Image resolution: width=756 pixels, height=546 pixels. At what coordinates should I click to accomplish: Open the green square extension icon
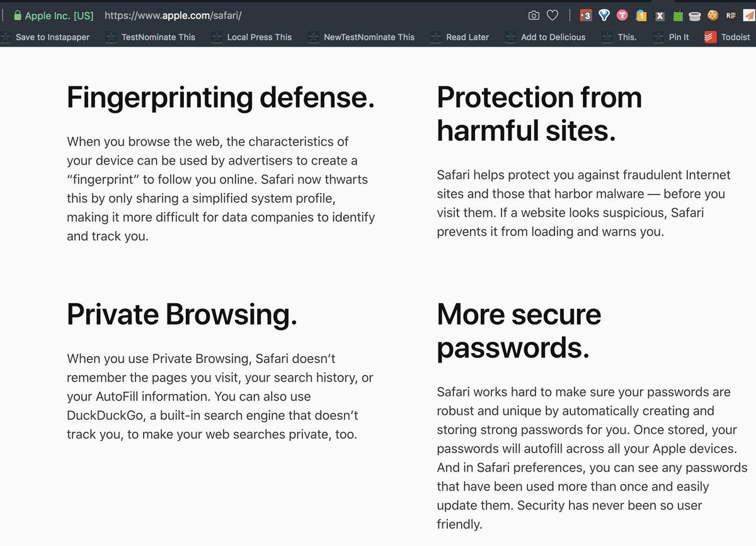coord(678,16)
